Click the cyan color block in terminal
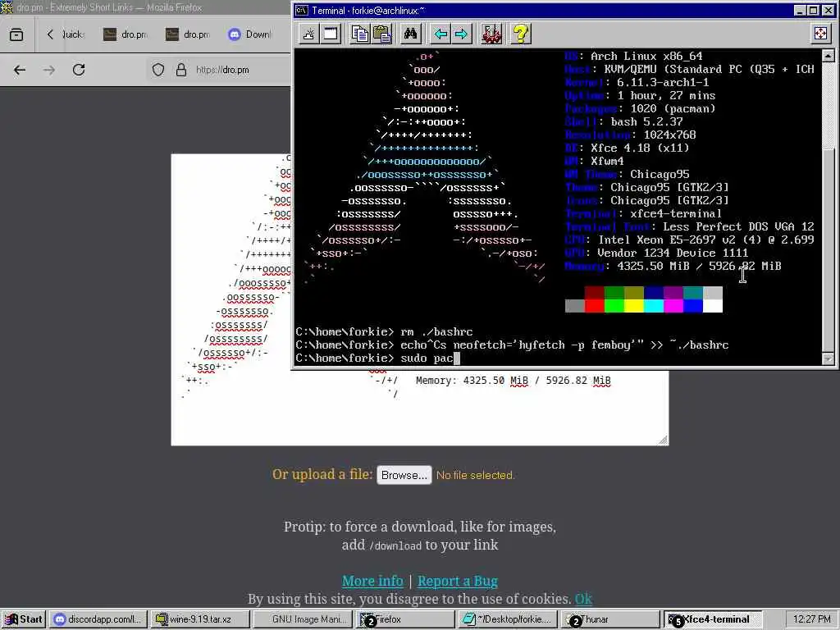 [654, 306]
